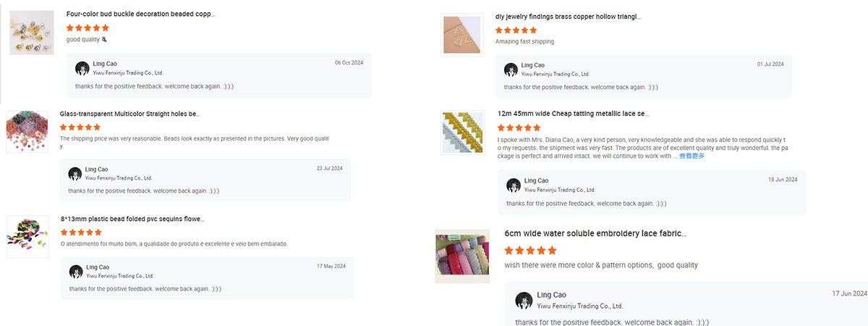Open the "6cm wide water soluble embroidery" title
Screen dimensions: 868x326
pyautogui.click(x=595, y=233)
